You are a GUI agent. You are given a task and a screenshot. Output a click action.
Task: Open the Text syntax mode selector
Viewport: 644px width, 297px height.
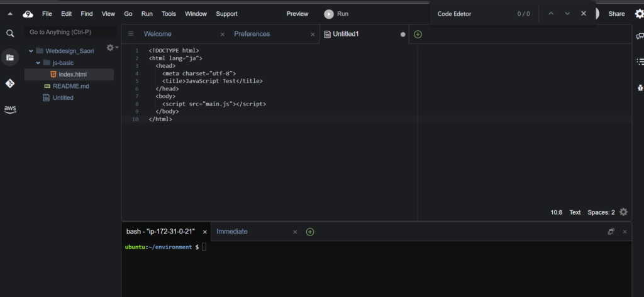click(x=575, y=212)
